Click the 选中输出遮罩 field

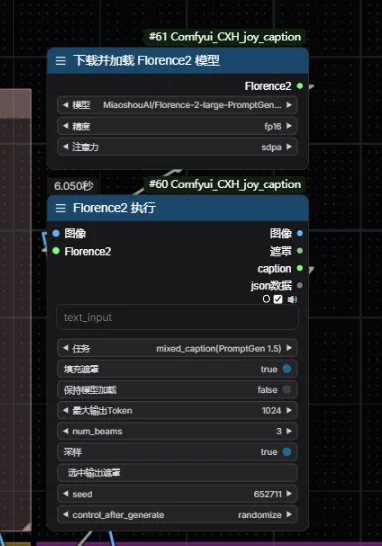click(x=177, y=473)
